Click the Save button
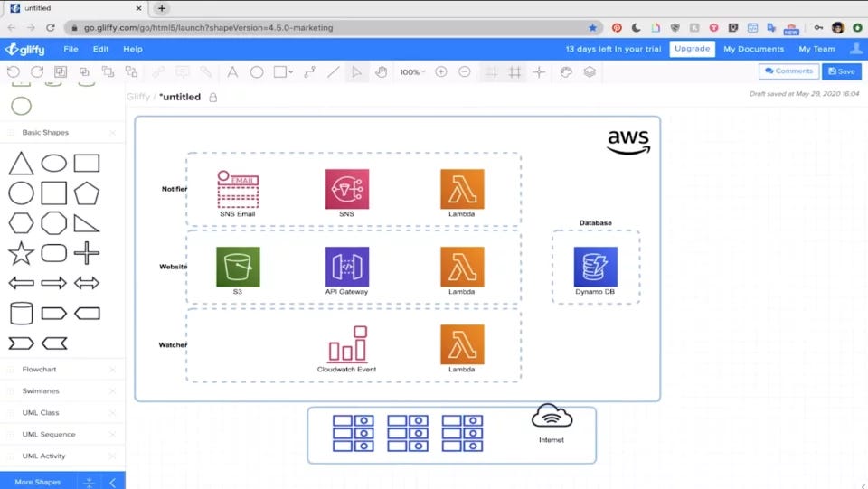This screenshot has width=868, height=489. 842,71
